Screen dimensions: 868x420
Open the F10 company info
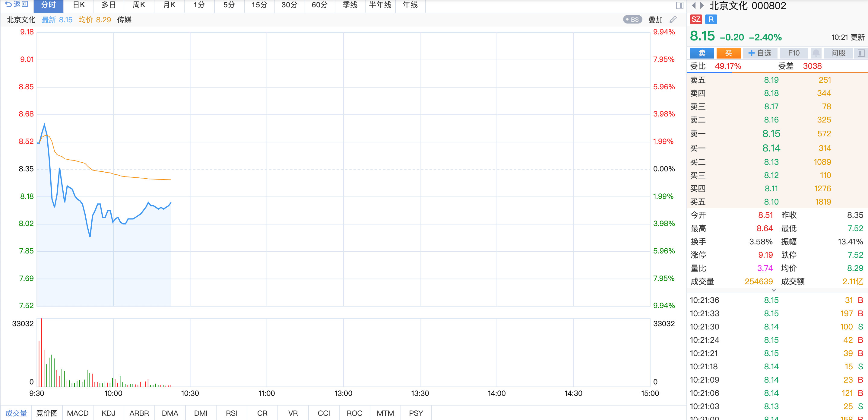794,53
